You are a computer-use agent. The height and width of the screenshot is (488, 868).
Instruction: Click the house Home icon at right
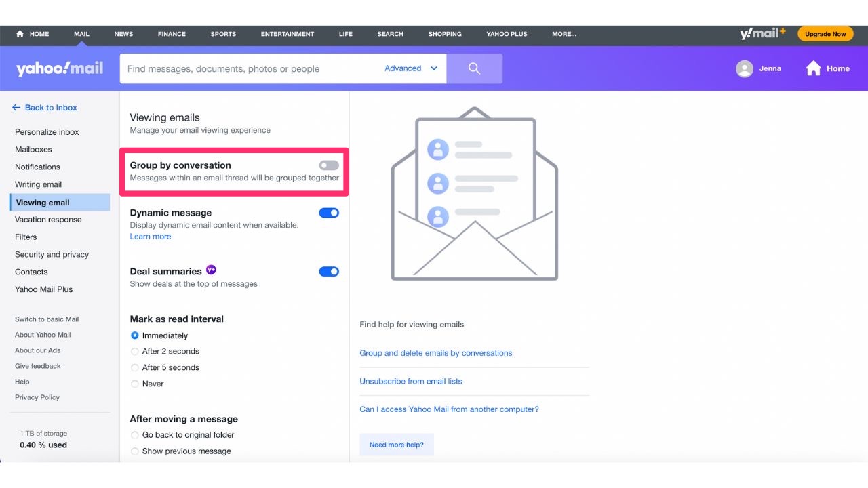coord(813,68)
